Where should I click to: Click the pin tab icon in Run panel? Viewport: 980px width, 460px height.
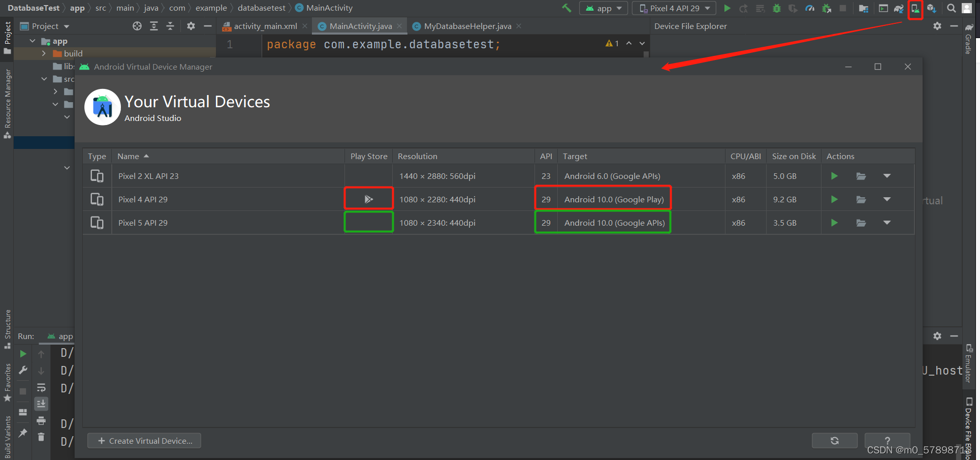(23, 433)
